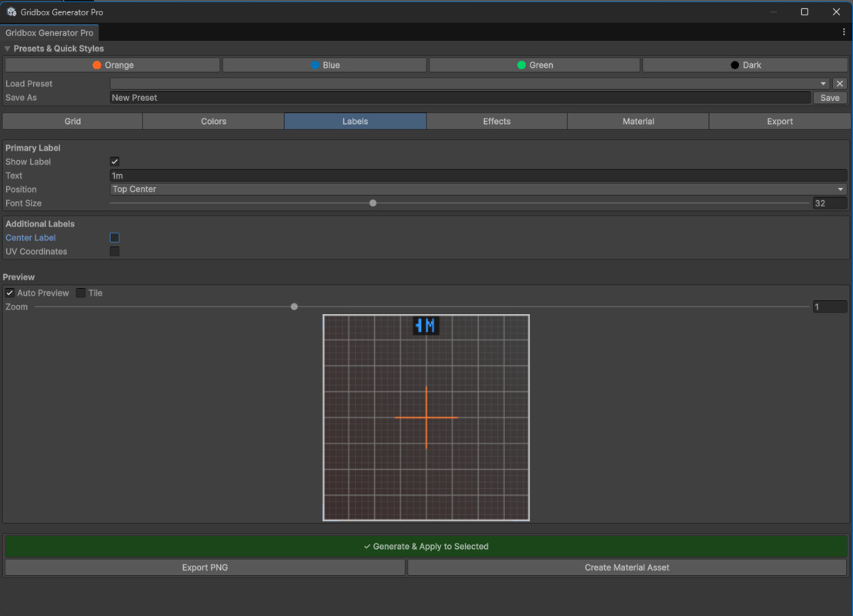Apply the Green quick style preset

pos(534,65)
